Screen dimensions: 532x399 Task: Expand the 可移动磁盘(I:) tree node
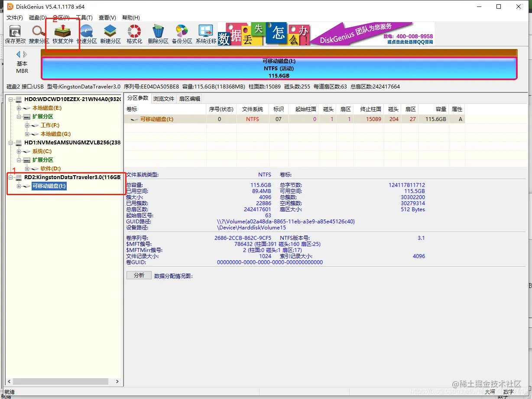coord(19,186)
